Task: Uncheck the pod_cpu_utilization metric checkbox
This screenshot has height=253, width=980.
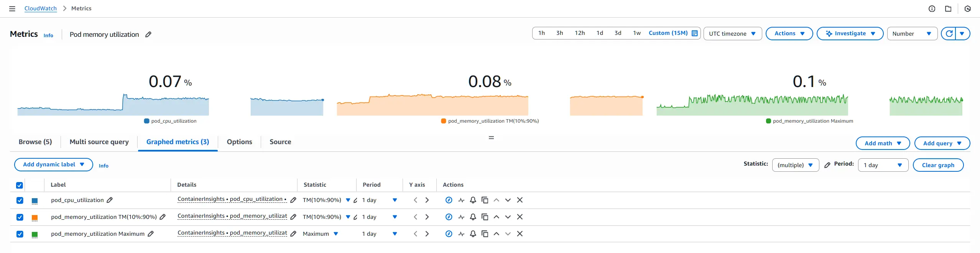Action: tap(20, 200)
